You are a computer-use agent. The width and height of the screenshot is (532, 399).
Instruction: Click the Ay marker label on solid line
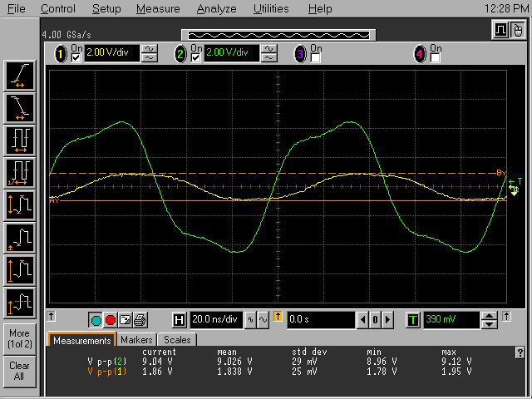(54, 201)
